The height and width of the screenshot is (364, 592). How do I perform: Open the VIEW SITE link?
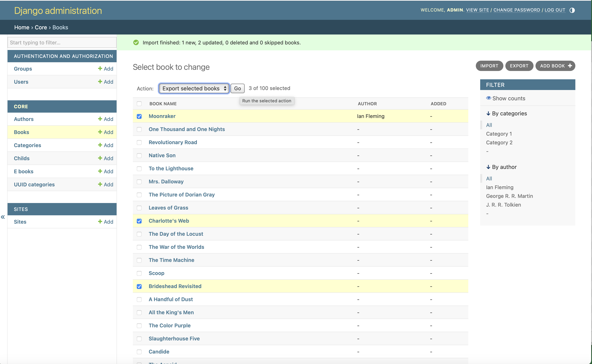point(477,10)
